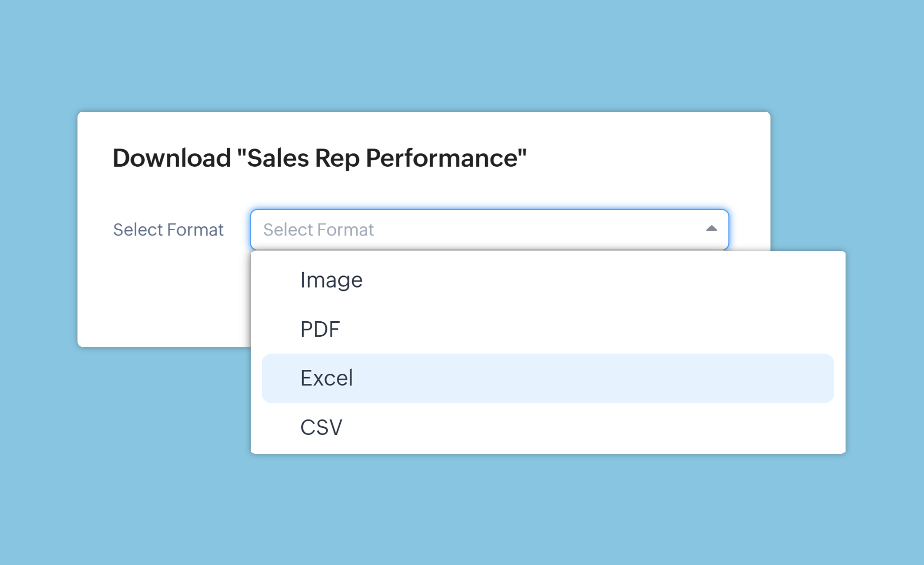Export the report as Excel
The height and width of the screenshot is (565, 924).
coord(327,379)
